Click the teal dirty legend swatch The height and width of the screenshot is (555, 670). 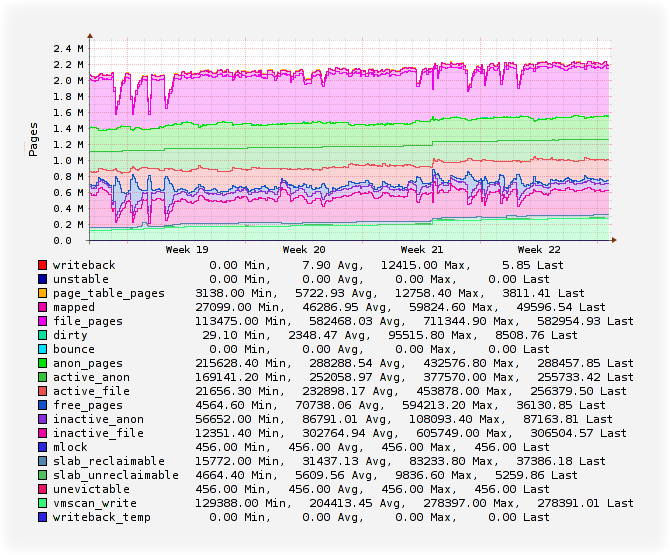point(42,335)
